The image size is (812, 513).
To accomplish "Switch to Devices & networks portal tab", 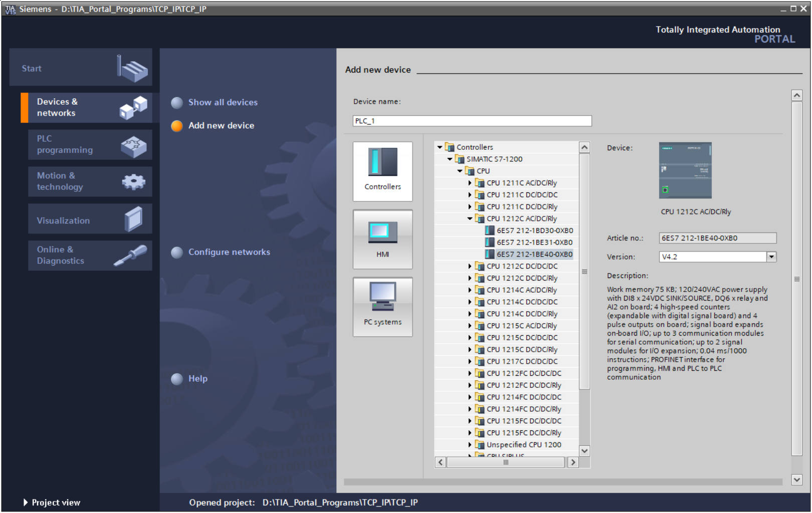I will click(x=90, y=108).
